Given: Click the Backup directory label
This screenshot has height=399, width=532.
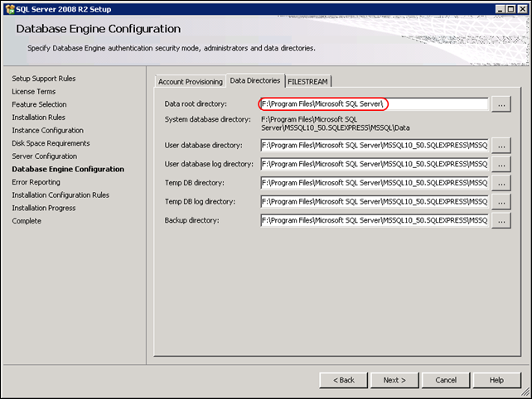Looking at the screenshot, I should 191,220.
